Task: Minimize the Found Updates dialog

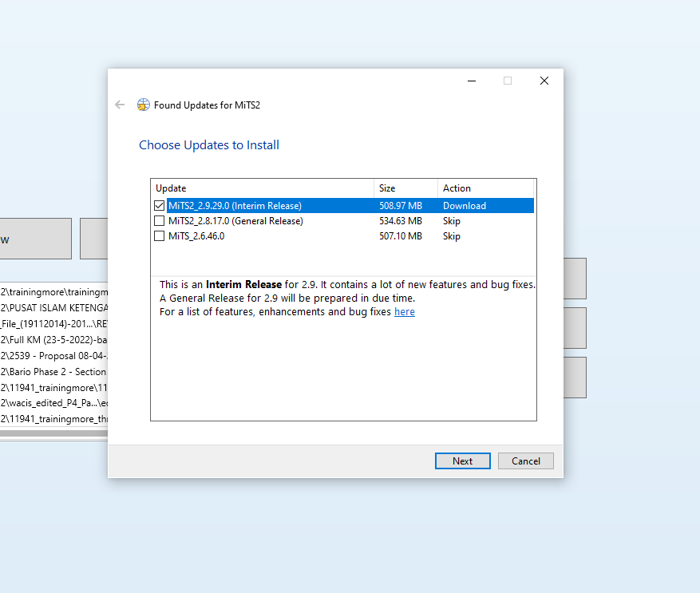Action: point(472,81)
